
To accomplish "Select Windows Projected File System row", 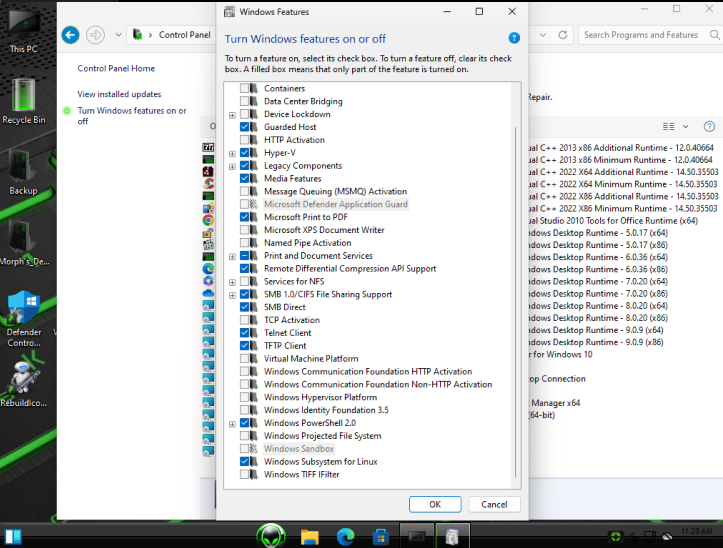I will click(322, 436).
